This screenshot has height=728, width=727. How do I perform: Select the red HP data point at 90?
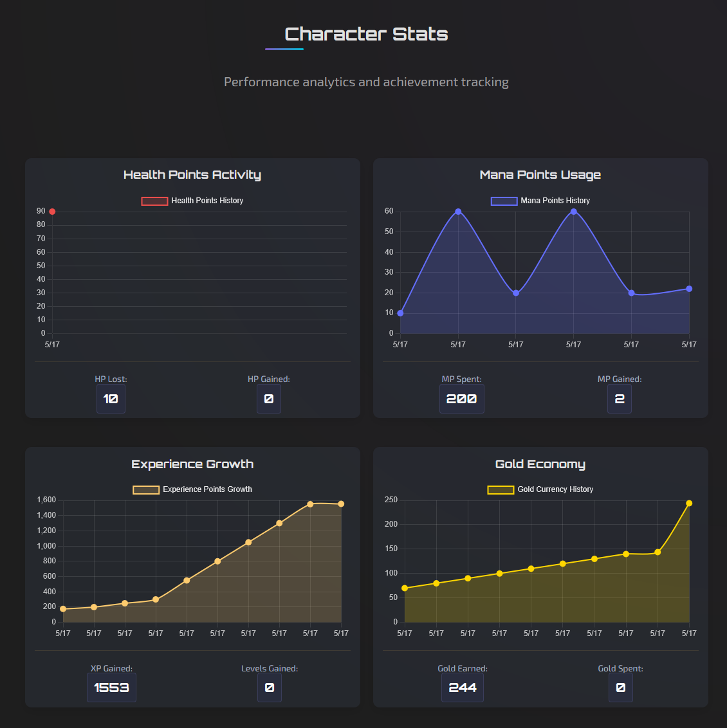click(x=51, y=211)
